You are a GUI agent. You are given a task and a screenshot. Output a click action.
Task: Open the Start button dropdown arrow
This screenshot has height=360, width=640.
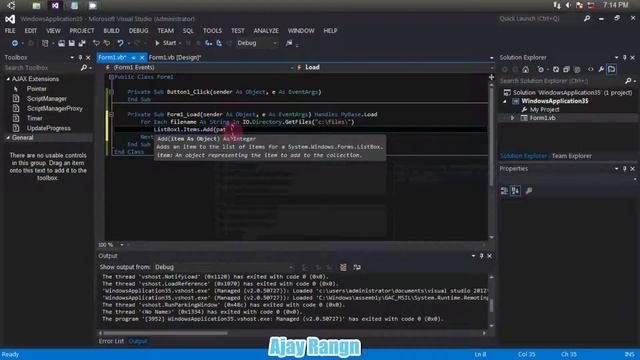pos(180,43)
